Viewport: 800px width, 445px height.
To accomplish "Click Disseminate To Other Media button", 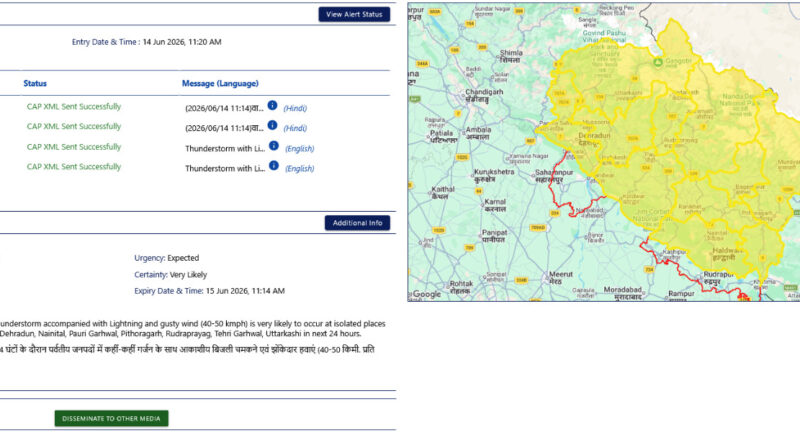I will [x=111, y=418].
